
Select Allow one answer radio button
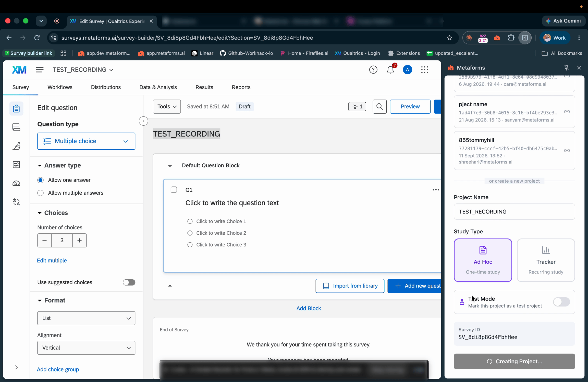(40, 180)
